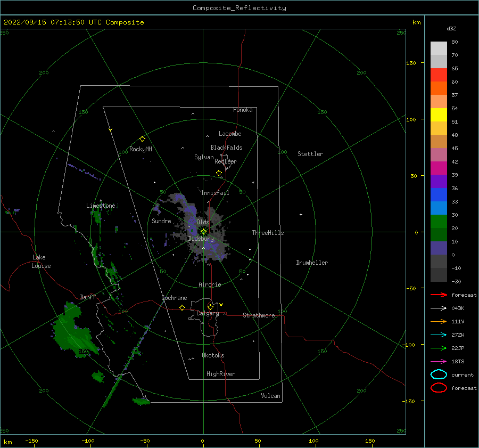The width and height of the screenshot is (479, 448).
Task: Click the yellow diamond marker above RockyMH
Action: point(142,139)
